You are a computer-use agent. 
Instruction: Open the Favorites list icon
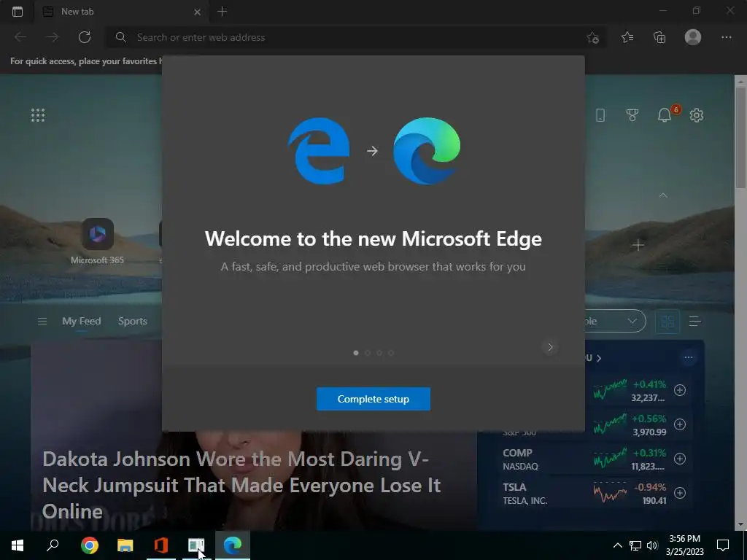click(x=627, y=37)
